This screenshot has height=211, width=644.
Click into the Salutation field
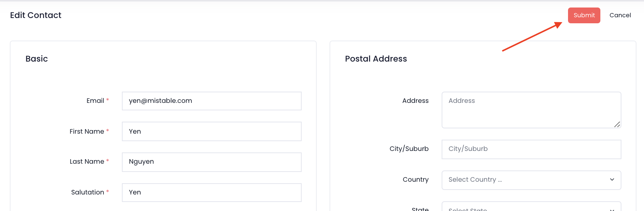211,192
